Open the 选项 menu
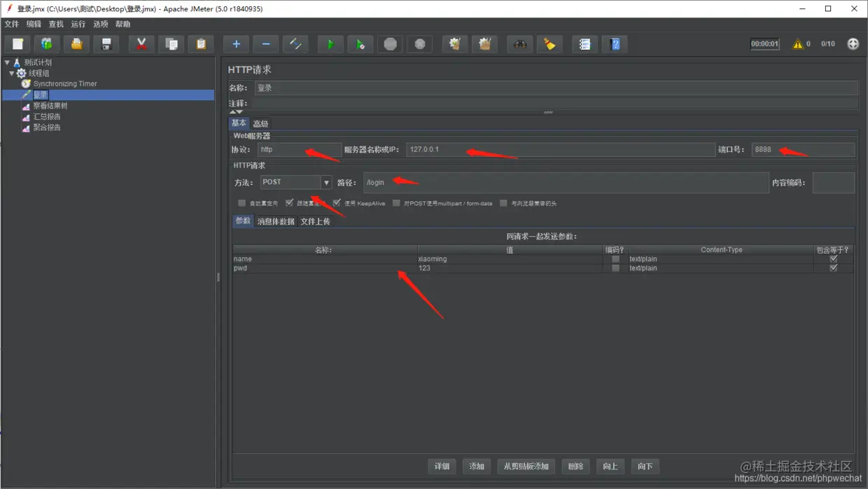The width and height of the screenshot is (868, 489). [101, 24]
